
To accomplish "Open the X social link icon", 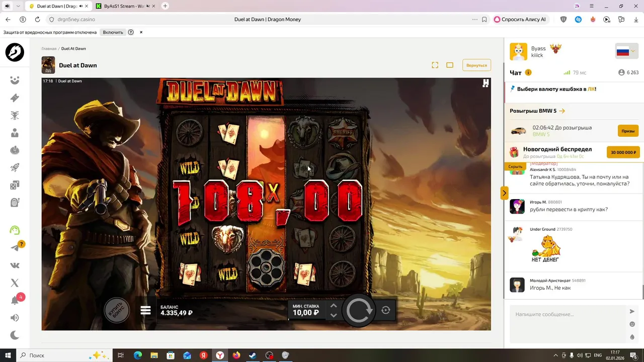I will 15,283.
